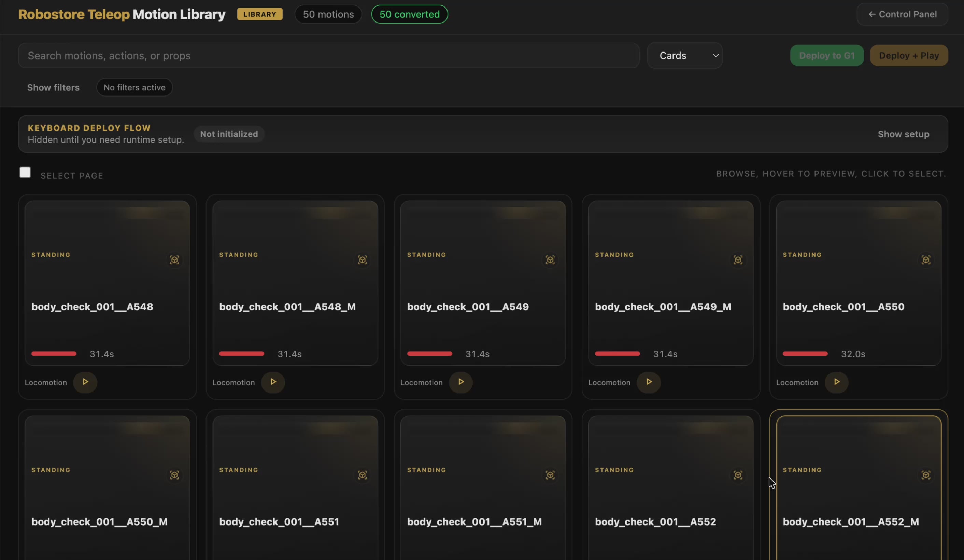Check the Select Page checkbox
This screenshot has width=964, height=560.
[25, 172]
